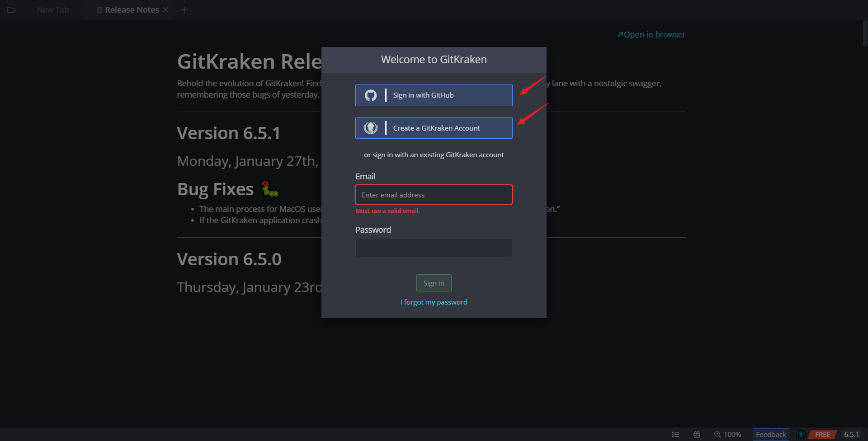Submit with the green Sign in button
The width and height of the screenshot is (868, 441).
(434, 283)
